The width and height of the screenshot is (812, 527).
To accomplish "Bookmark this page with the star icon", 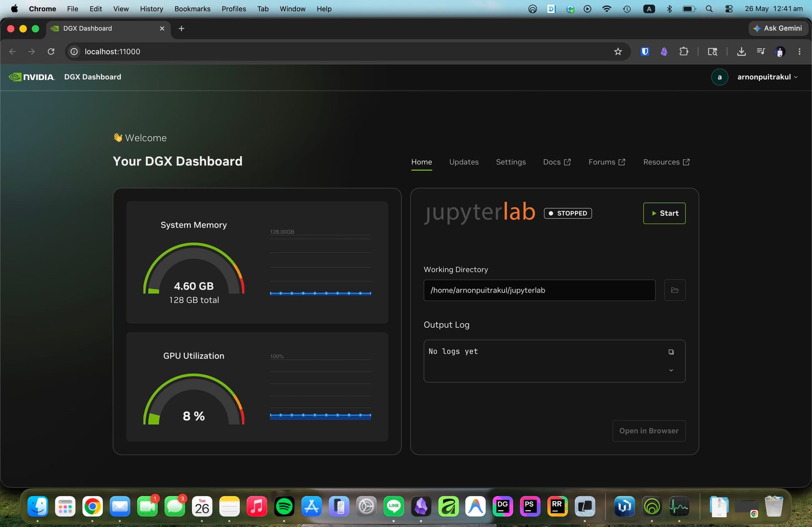I will (x=618, y=52).
